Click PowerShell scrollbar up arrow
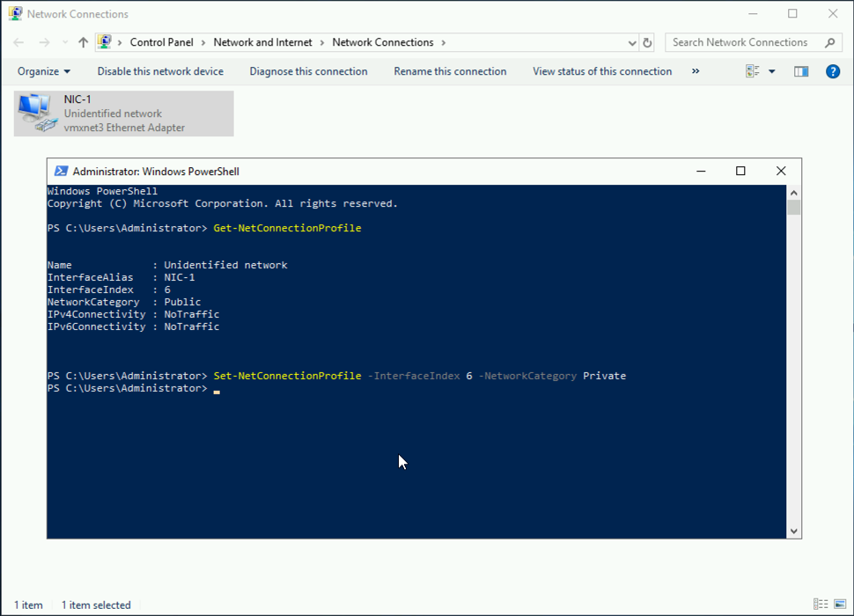 tap(794, 193)
